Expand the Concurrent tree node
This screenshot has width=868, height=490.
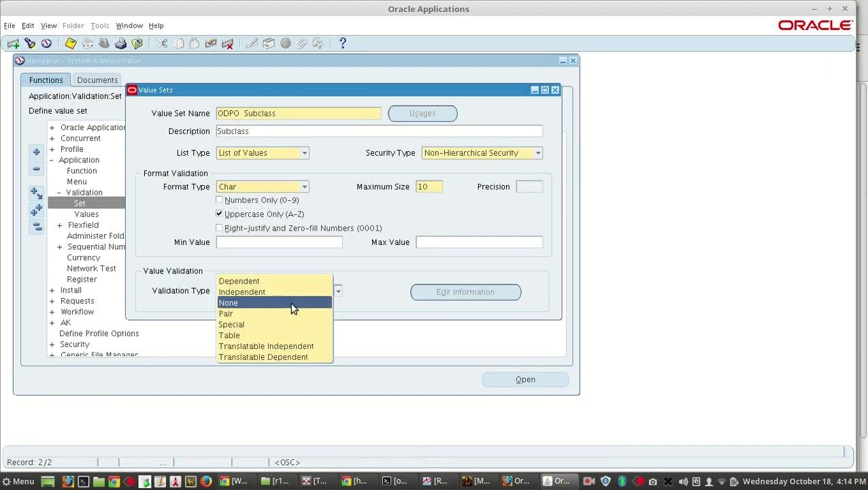coord(52,138)
